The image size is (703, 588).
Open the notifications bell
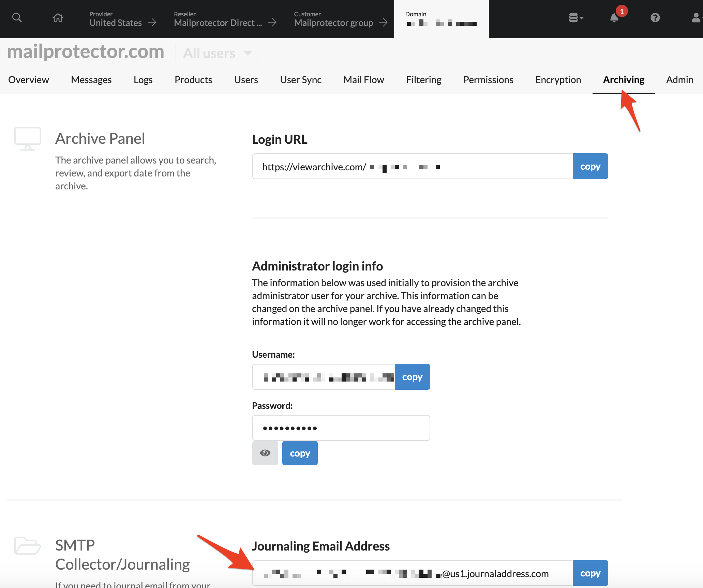click(614, 17)
